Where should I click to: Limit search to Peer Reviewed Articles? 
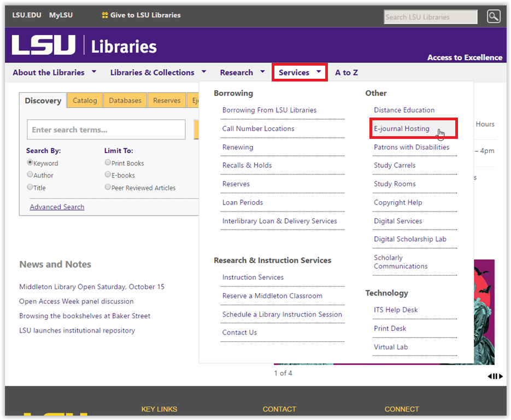(108, 187)
